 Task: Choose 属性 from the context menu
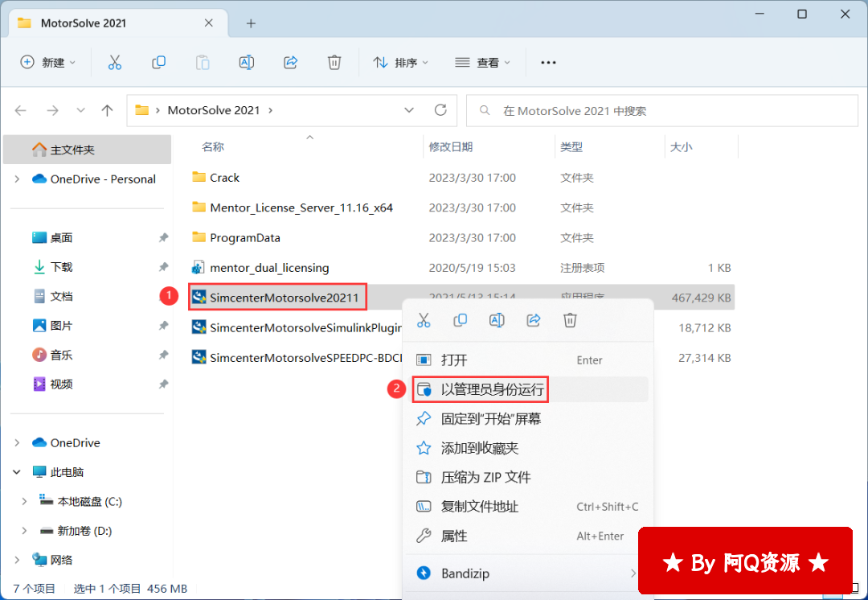coord(454,536)
